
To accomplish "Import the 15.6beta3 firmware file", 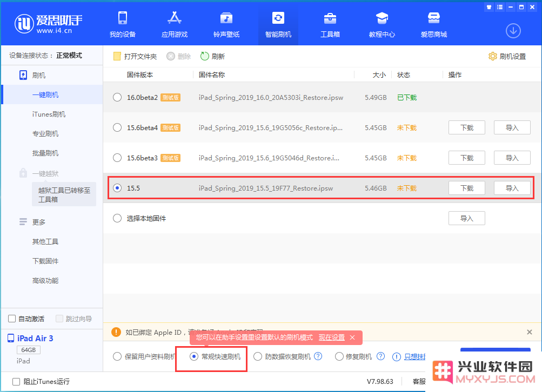I will [x=512, y=158].
